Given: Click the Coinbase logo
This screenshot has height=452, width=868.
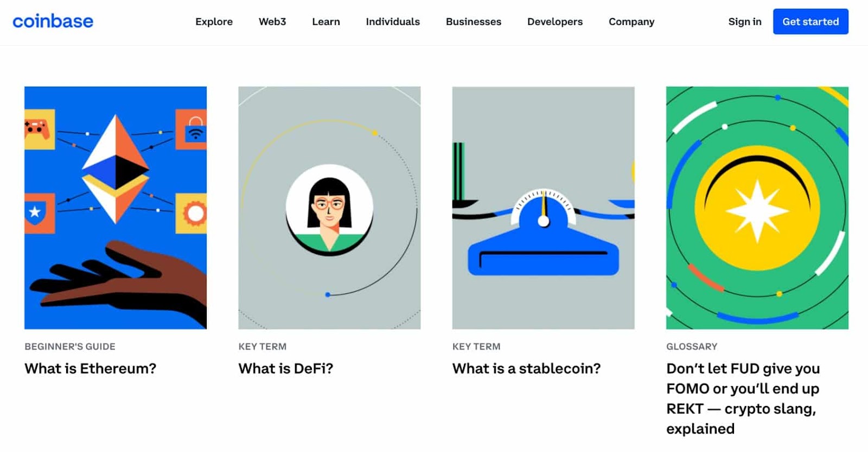Looking at the screenshot, I should point(53,21).
